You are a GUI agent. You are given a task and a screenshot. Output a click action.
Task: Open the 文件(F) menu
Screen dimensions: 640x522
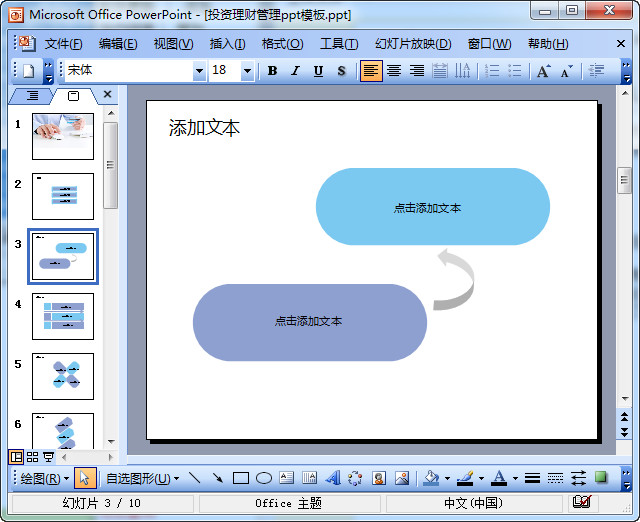(x=63, y=43)
